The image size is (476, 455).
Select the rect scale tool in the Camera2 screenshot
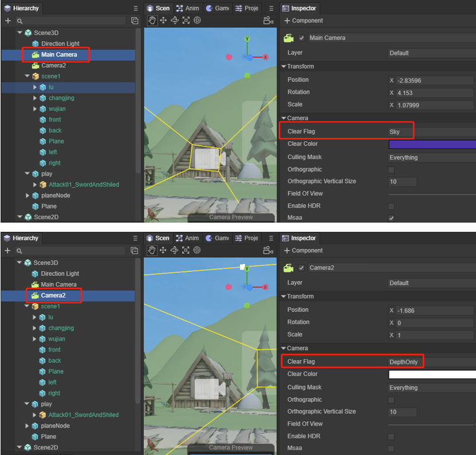[186, 250]
